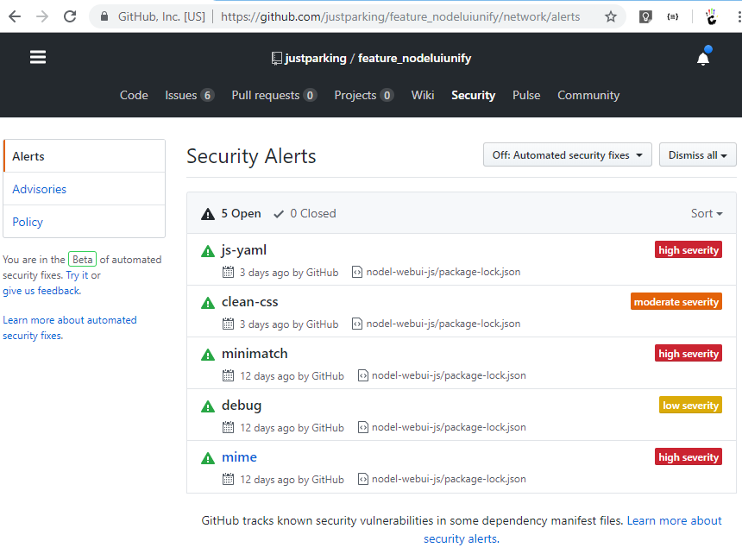Open the Projects tab

point(364,95)
